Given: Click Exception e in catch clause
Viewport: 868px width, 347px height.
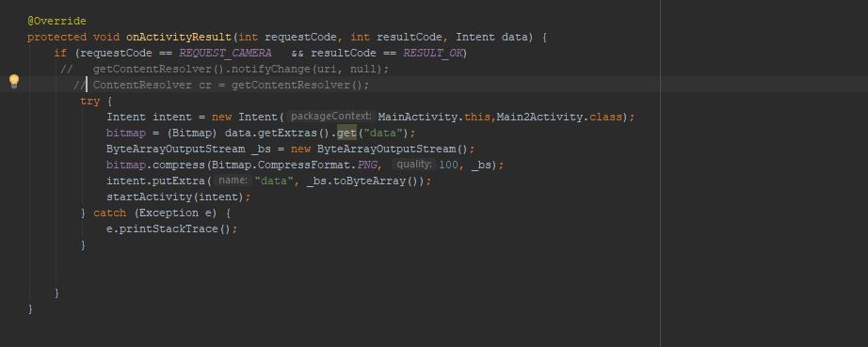Looking at the screenshot, I should 175,213.
